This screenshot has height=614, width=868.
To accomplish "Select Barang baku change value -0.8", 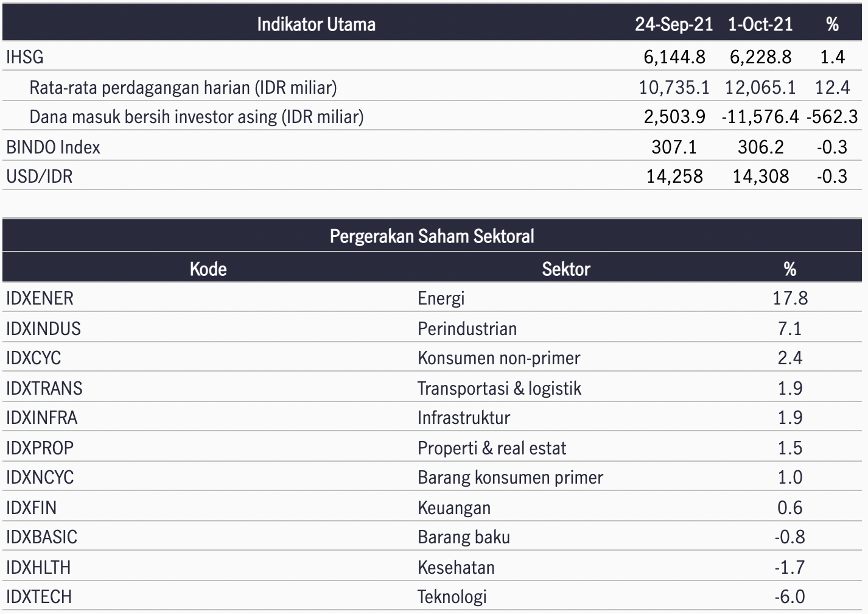I will click(790, 537).
